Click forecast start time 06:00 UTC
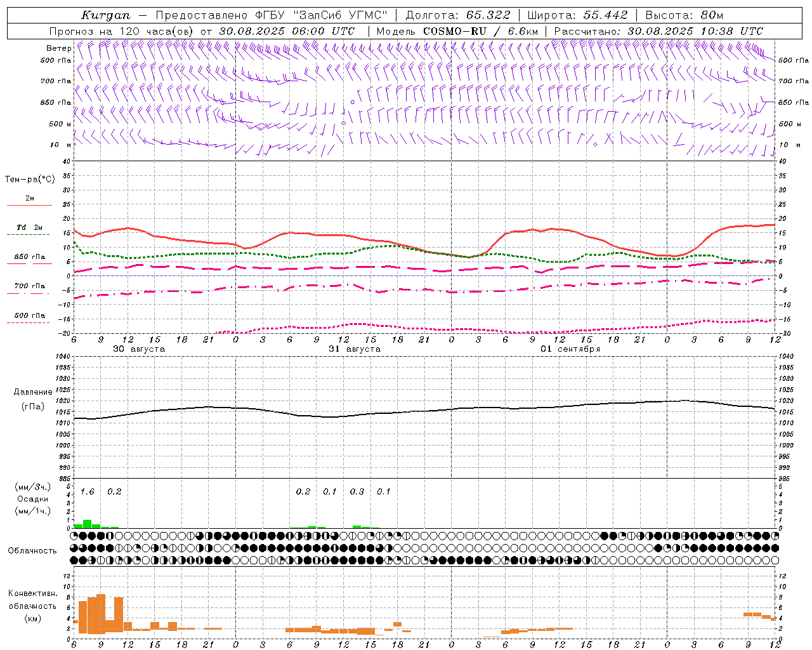This screenshot has width=812, height=650. click(x=317, y=31)
